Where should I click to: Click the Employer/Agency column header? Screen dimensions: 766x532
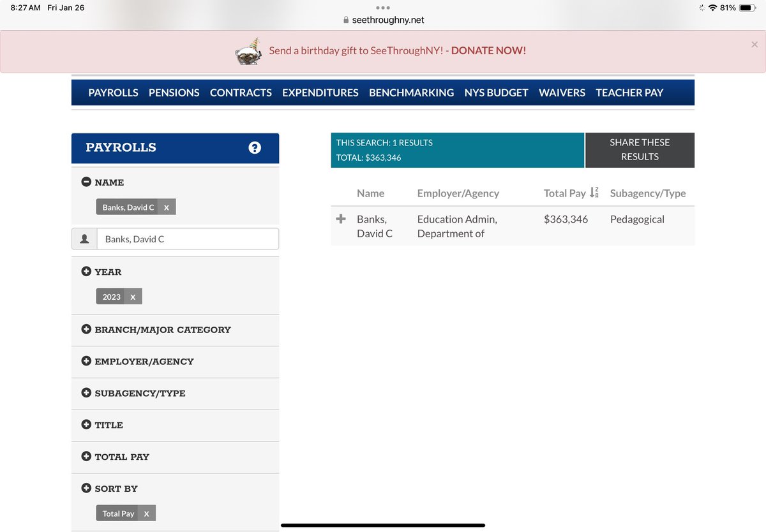pyautogui.click(x=458, y=193)
